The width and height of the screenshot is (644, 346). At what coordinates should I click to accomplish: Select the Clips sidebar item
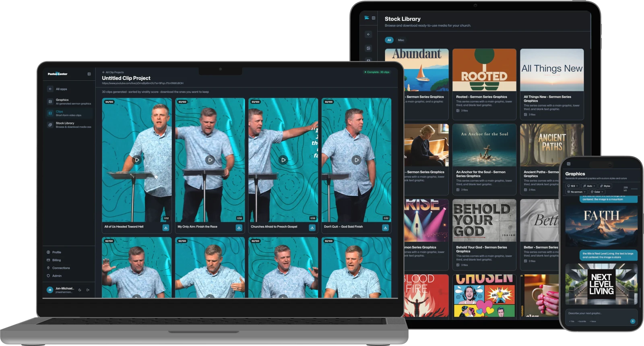click(69, 113)
